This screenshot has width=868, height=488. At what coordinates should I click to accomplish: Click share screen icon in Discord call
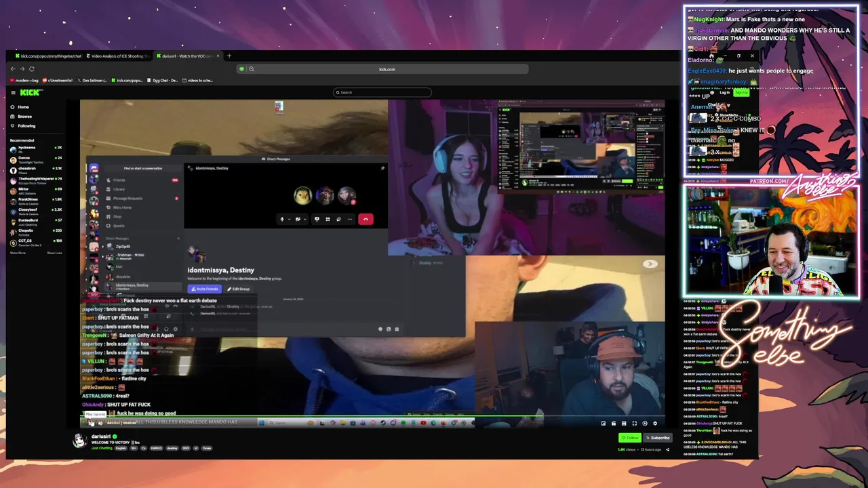(x=317, y=219)
